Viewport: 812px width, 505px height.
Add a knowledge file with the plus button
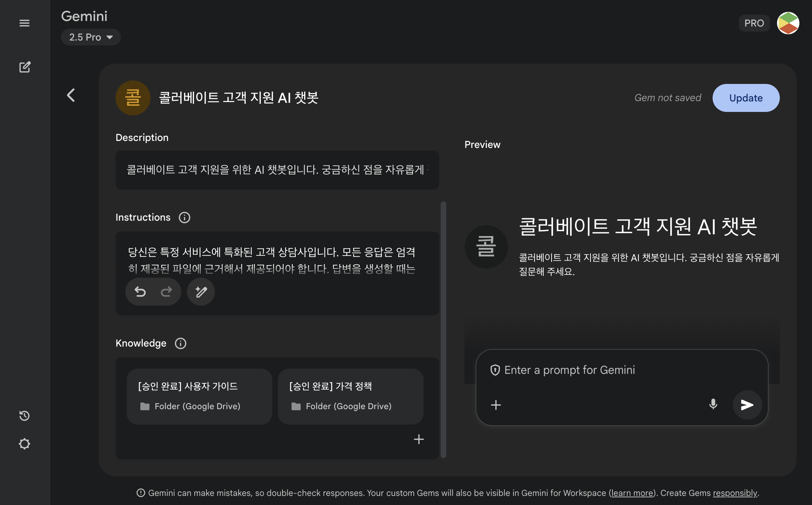point(419,440)
